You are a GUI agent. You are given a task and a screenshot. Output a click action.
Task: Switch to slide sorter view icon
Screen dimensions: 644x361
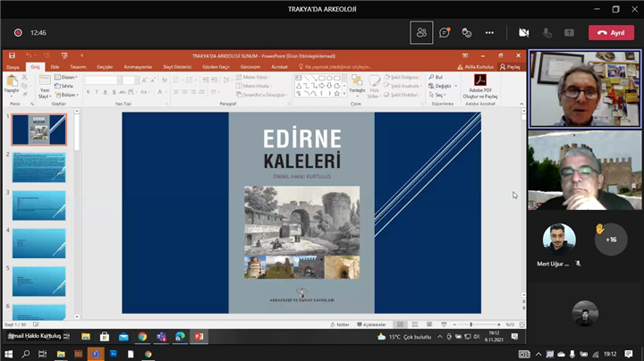click(415, 324)
